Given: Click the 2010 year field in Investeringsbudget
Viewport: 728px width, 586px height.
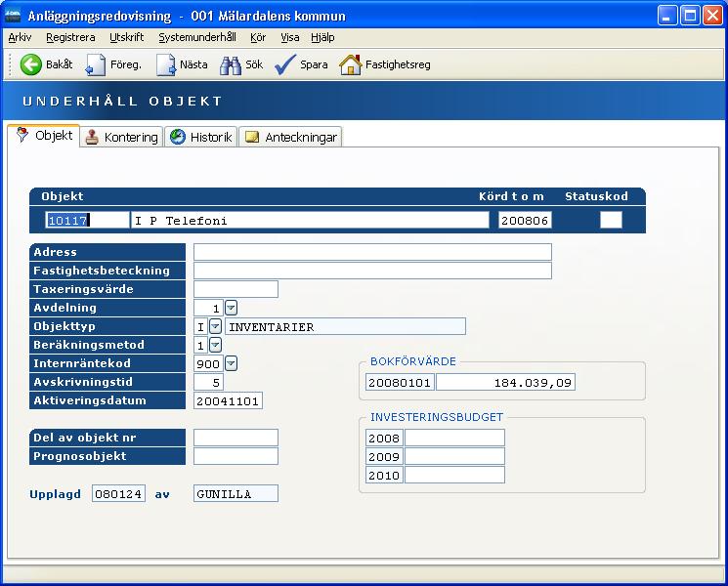Looking at the screenshot, I should (384, 475).
